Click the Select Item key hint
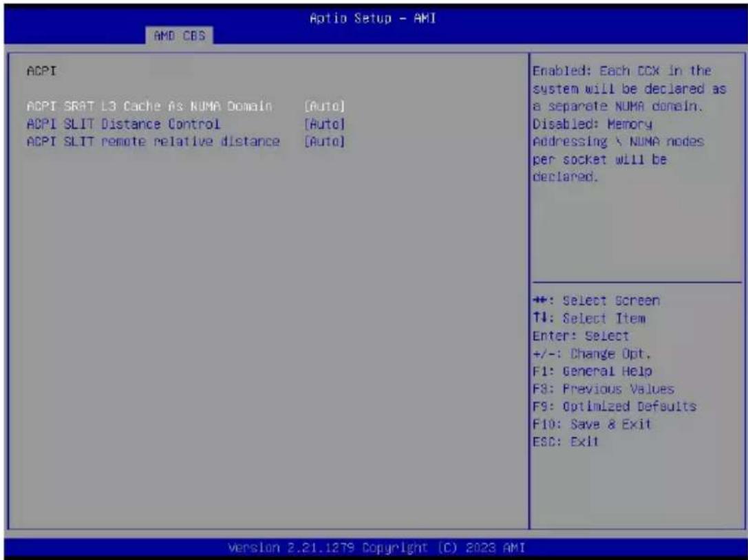Screen dimensions: 748x560 [588, 318]
